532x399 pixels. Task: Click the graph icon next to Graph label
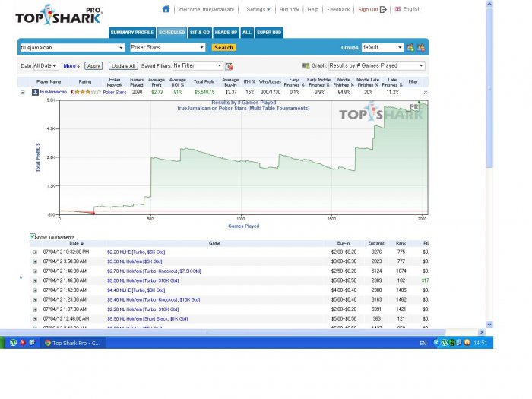[x=306, y=66]
